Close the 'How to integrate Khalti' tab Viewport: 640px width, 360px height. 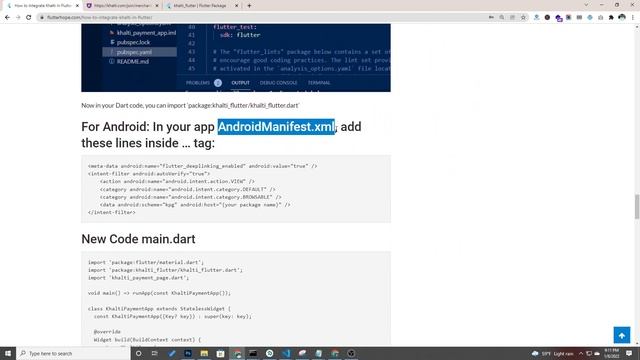[77, 6]
